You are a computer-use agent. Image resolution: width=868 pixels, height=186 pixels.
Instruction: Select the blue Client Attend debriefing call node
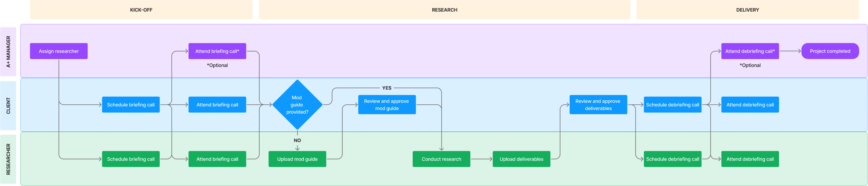pyautogui.click(x=750, y=105)
